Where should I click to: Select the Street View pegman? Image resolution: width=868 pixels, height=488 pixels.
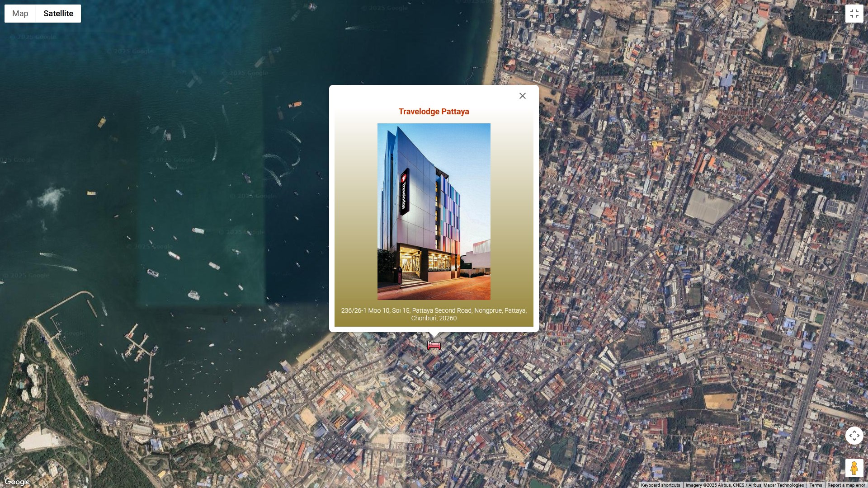(854, 468)
